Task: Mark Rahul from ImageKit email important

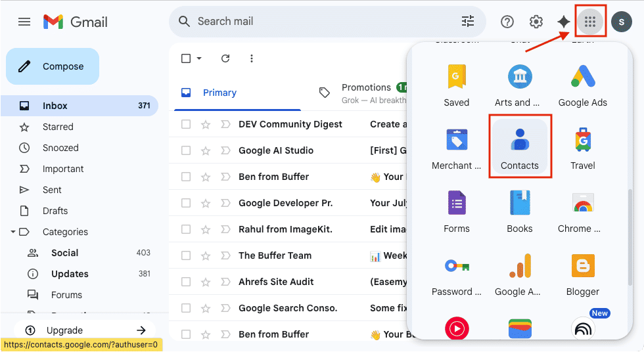Action: tap(225, 229)
